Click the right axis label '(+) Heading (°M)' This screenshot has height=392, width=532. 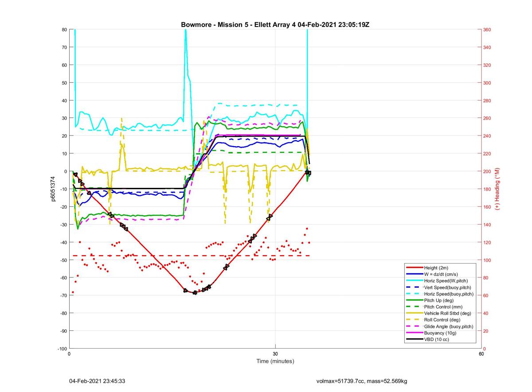[497, 189]
